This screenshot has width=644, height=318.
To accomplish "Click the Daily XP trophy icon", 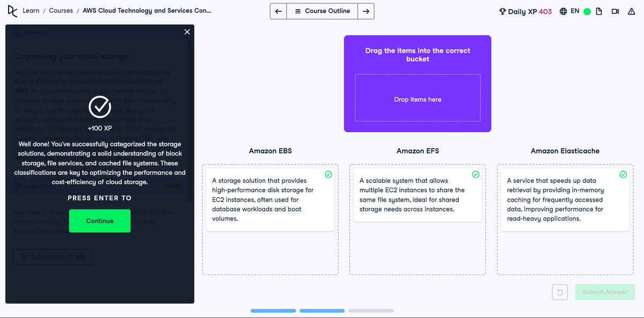I will [502, 11].
